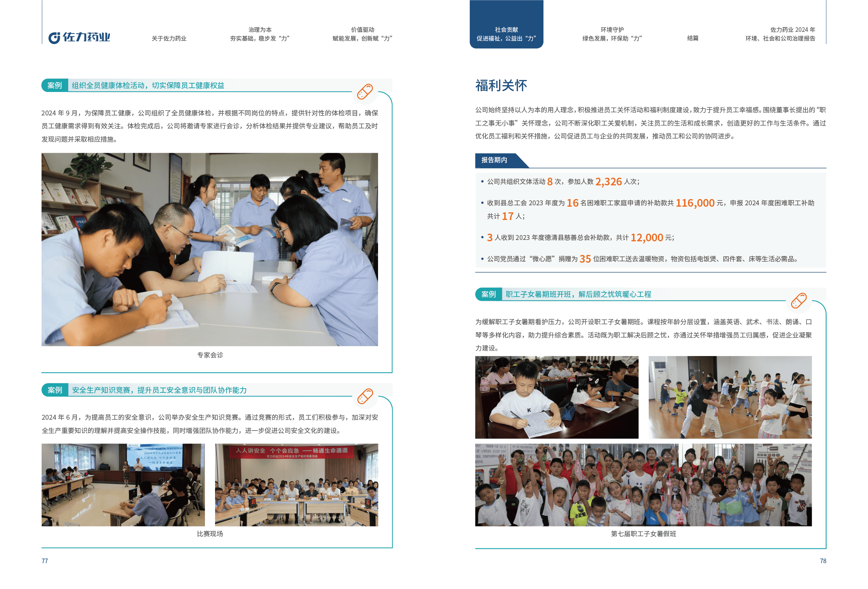Open the left competition scene photo

(123, 485)
